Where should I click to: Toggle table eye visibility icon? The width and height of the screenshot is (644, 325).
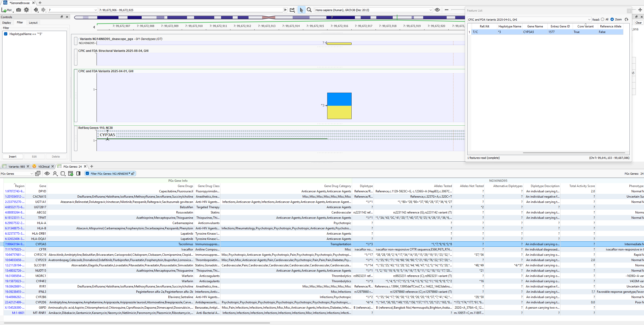[x=47, y=173]
